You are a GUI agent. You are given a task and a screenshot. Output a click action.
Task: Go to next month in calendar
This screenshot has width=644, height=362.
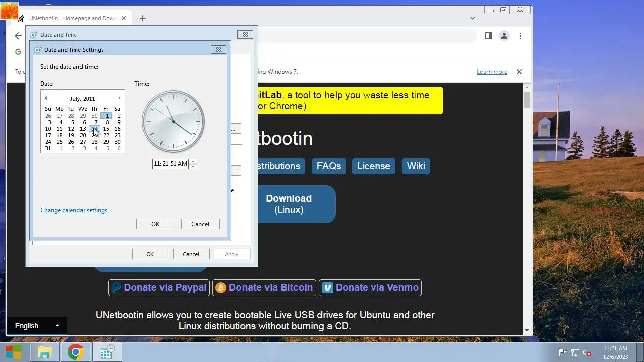click(x=119, y=98)
